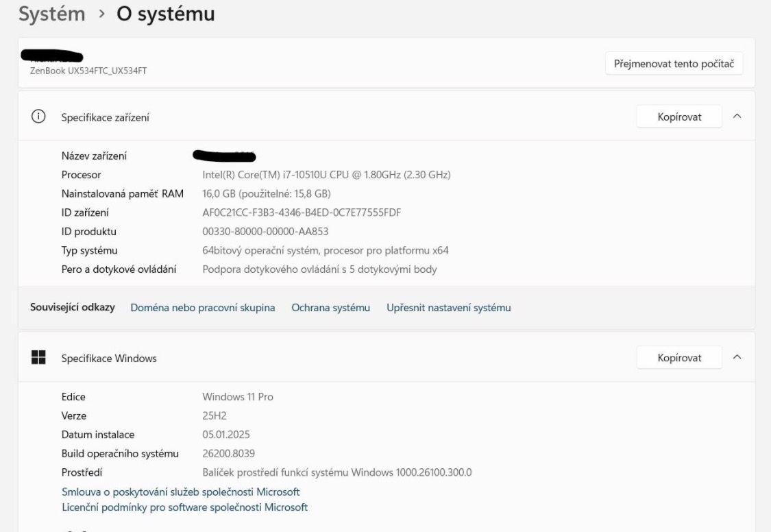This screenshot has height=532, width=771.
Task: Select the Intel Core i7 processor value
Action: [x=327, y=174]
